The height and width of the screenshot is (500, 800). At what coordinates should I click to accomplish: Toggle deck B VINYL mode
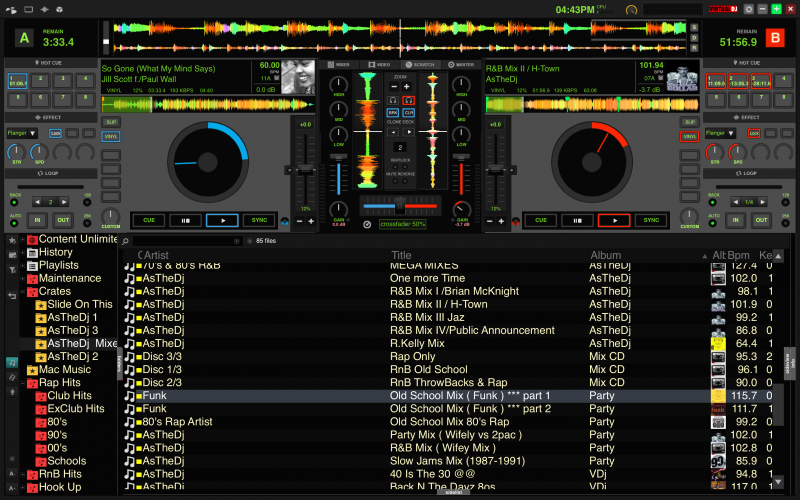689,137
